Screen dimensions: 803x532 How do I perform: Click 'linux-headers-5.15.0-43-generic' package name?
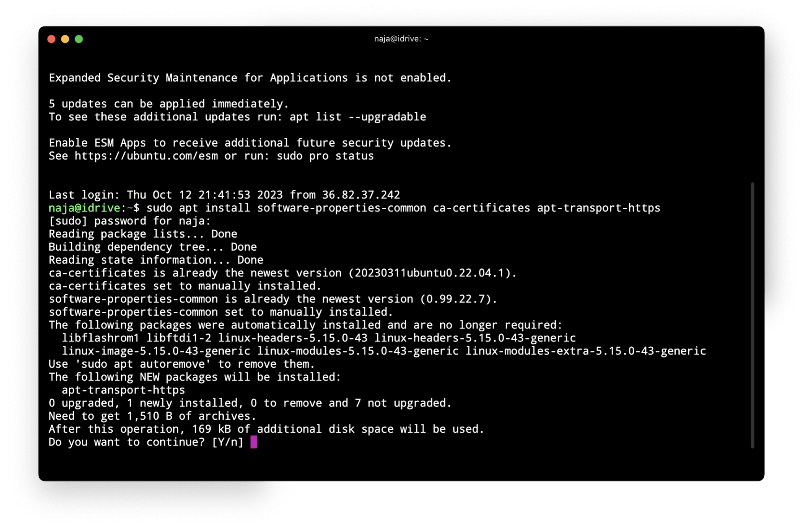coord(475,338)
